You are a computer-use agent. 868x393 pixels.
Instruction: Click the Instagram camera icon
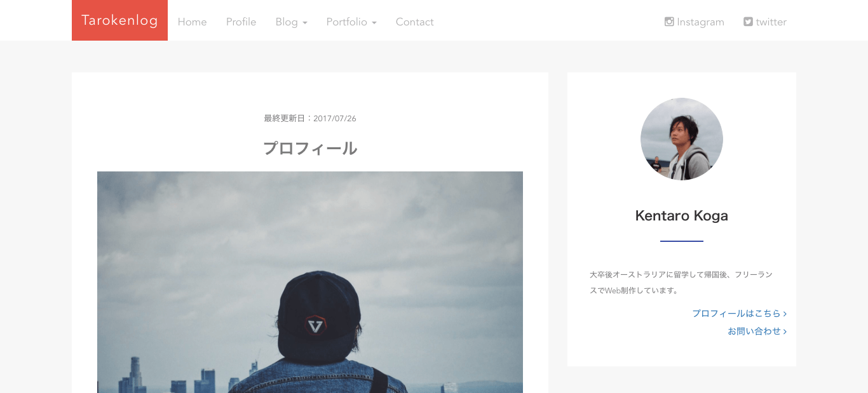[669, 22]
